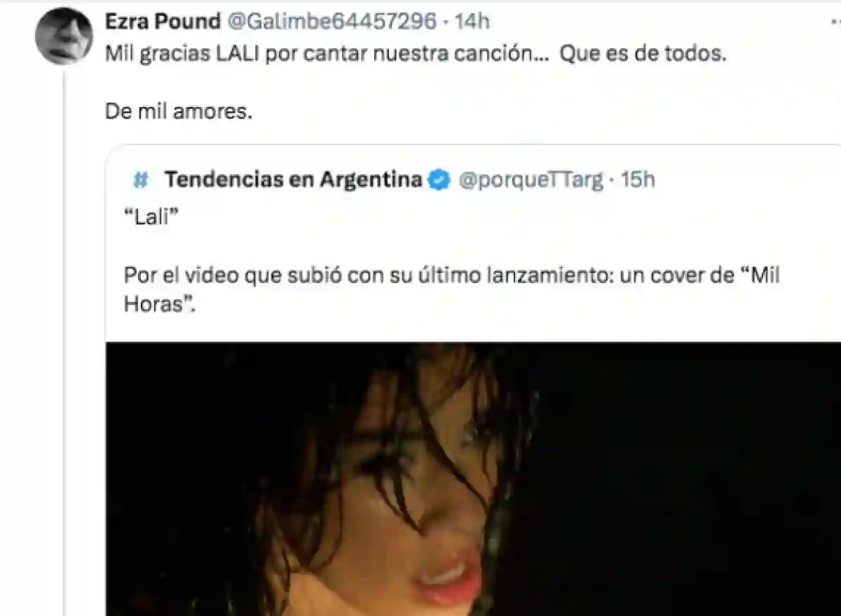Click the 14h timestamp on the tweet

(x=472, y=22)
